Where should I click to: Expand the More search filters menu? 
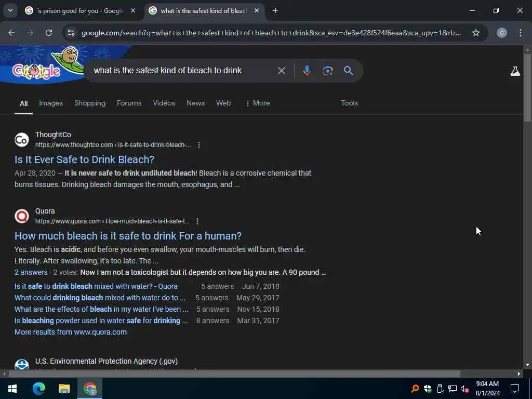click(x=258, y=103)
